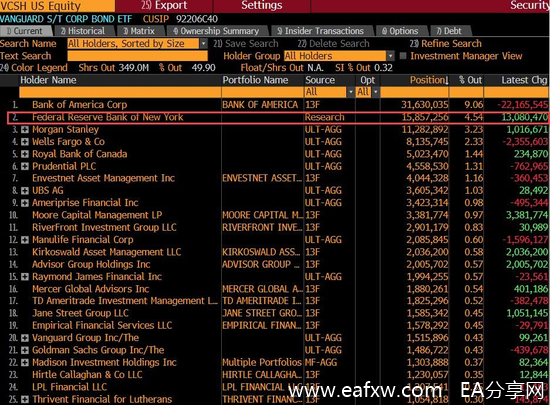Screen dimensions: 550x405
Task: Expand the Prudential PLC row
Action: coord(25,167)
